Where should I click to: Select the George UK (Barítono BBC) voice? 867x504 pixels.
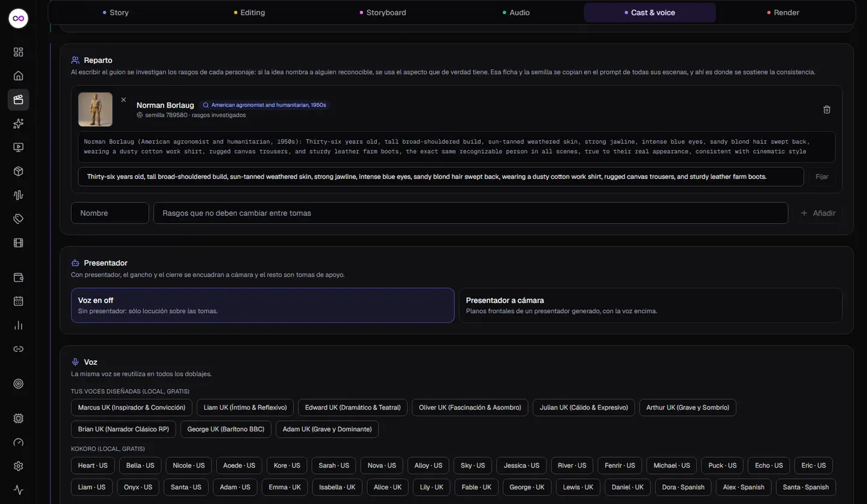tap(226, 429)
